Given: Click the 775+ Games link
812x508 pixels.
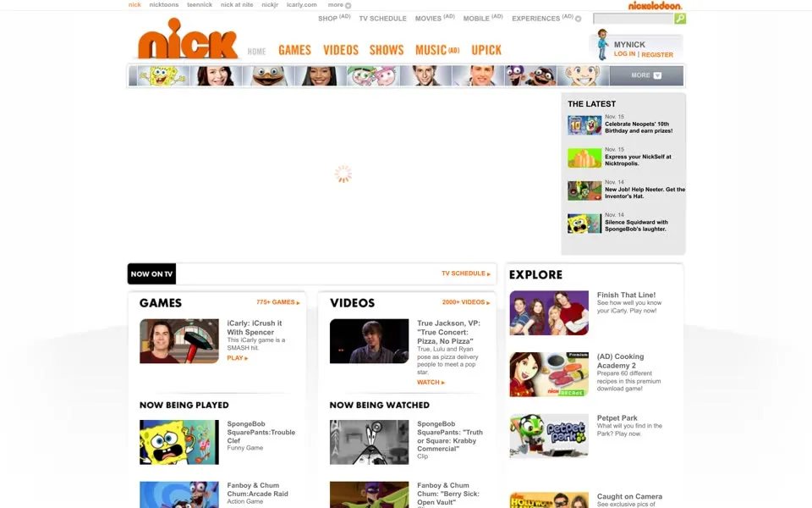Looking at the screenshot, I should (278, 302).
